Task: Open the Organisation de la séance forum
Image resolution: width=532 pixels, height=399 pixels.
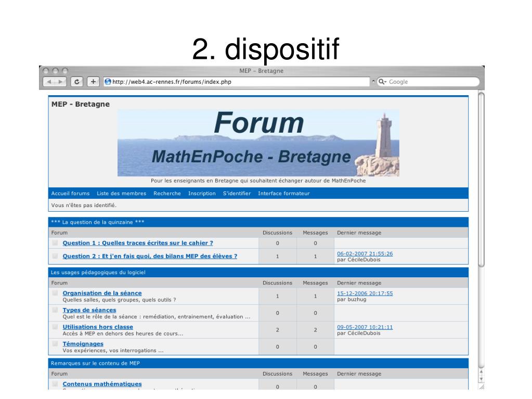Action: (x=102, y=293)
